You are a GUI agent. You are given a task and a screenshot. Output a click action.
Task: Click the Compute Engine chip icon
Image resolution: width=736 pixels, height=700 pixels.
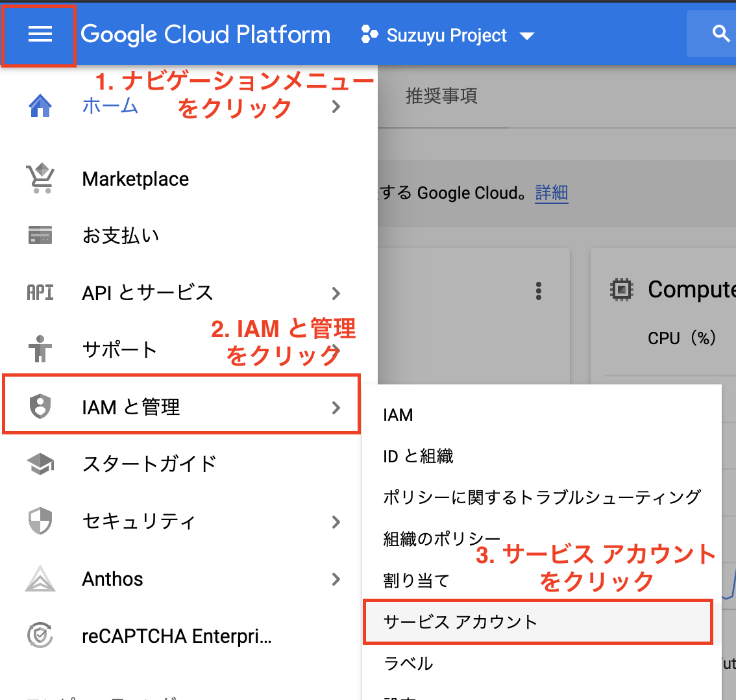point(622,290)
